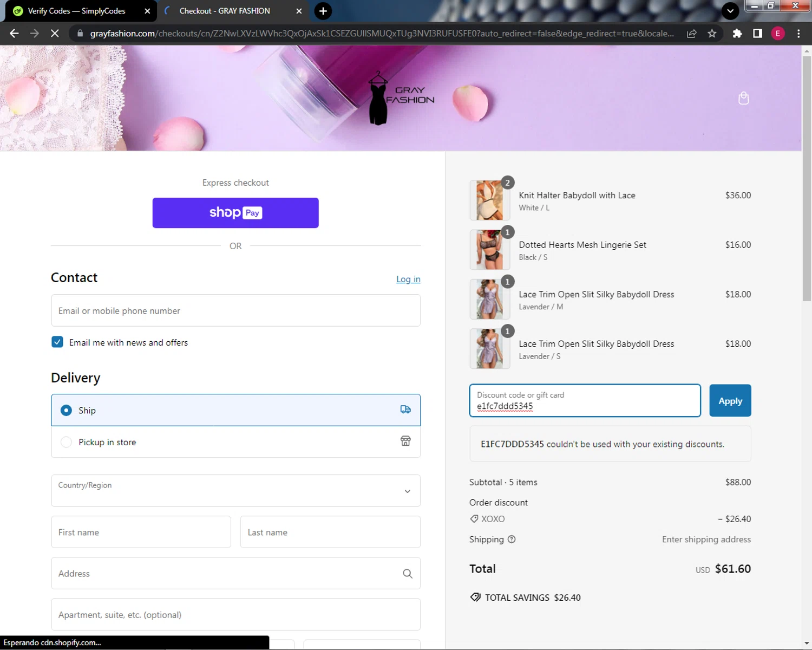The width and height of the screenshot is (812, 650).
Task: Click the Knit Halter Babydoll product thumbnail
Action: pyautogui.click(x=489, y=200)
